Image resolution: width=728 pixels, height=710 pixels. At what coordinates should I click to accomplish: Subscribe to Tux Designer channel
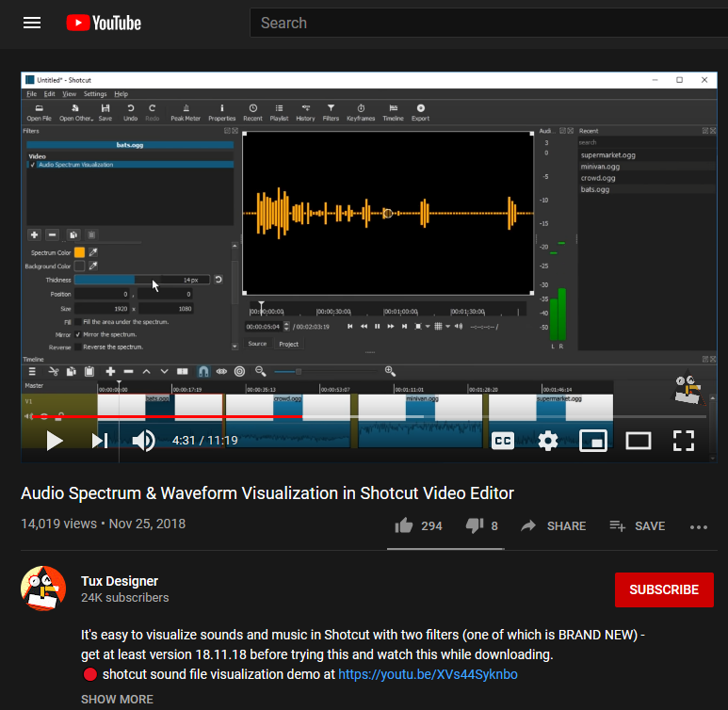click(664, 589)
